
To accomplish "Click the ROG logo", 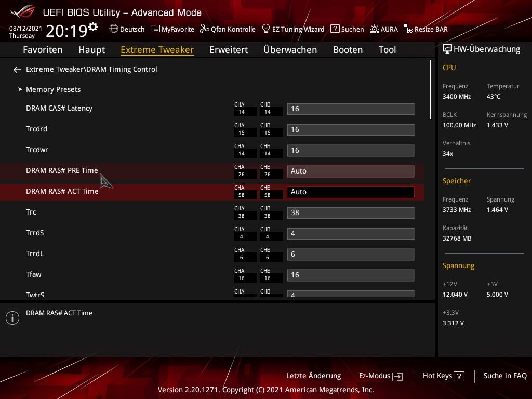I will coord(22,12).
